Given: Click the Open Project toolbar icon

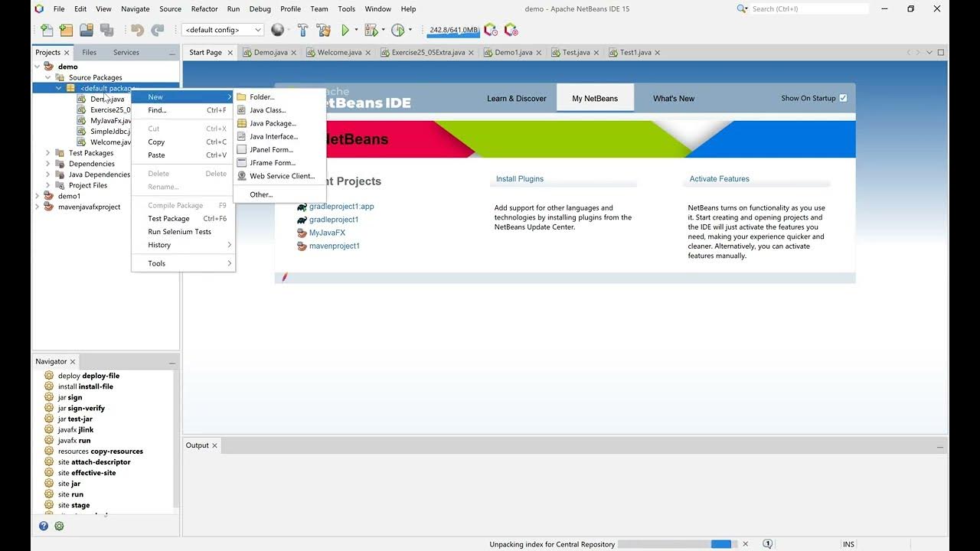Looking at the screenshot, I should pos(87,30).
